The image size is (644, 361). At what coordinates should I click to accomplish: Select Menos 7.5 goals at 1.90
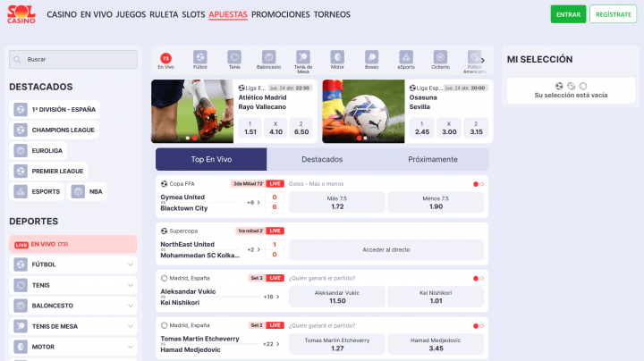(x=436, y=202)
